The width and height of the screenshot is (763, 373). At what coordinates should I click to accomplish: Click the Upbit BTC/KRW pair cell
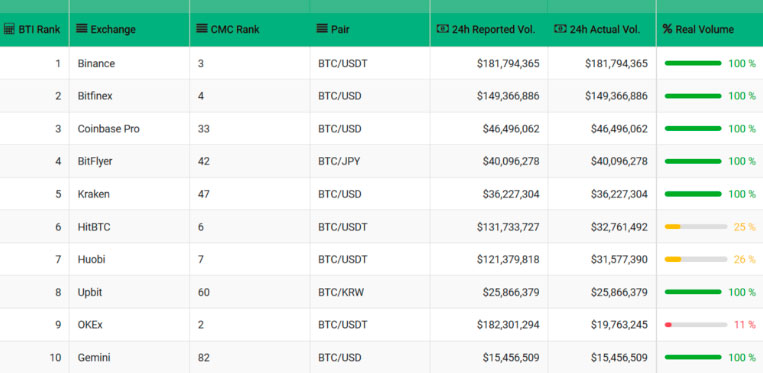click(x=370, y=292)
